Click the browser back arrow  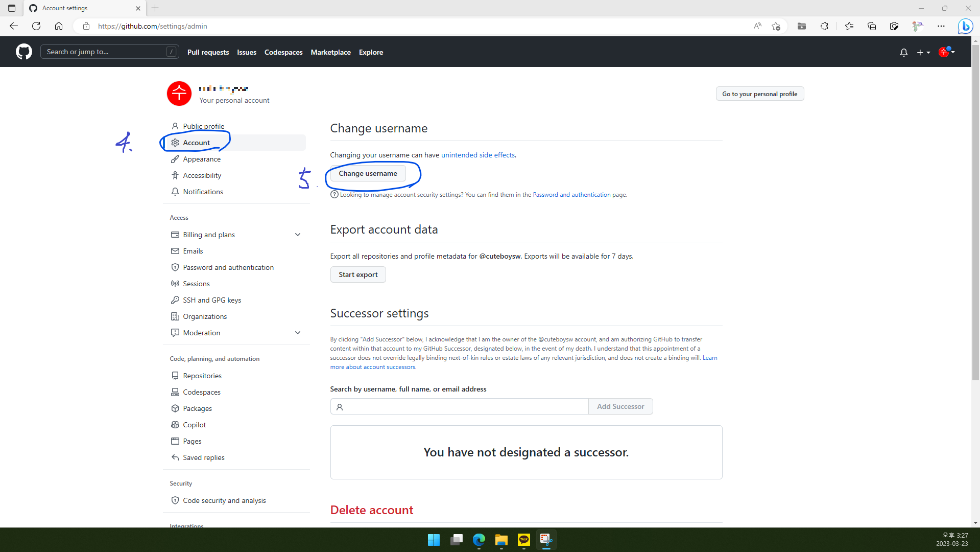tap(14, 26)
